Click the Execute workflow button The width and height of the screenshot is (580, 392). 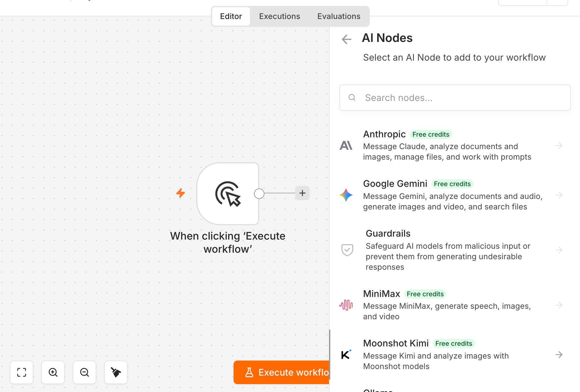[x=281, y=372]
